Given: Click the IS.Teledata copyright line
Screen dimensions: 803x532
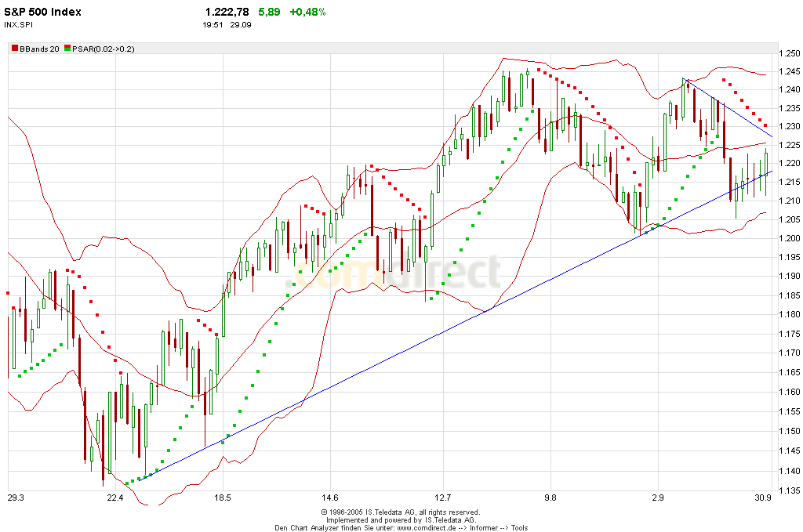Looking at the screenshot, I should [x=401, y=512].
